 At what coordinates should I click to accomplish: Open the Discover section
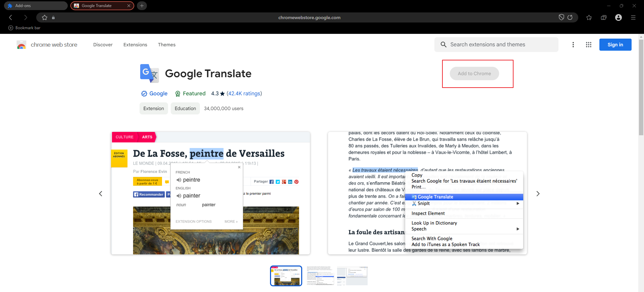pyautogui.click(x=103, y=45)
